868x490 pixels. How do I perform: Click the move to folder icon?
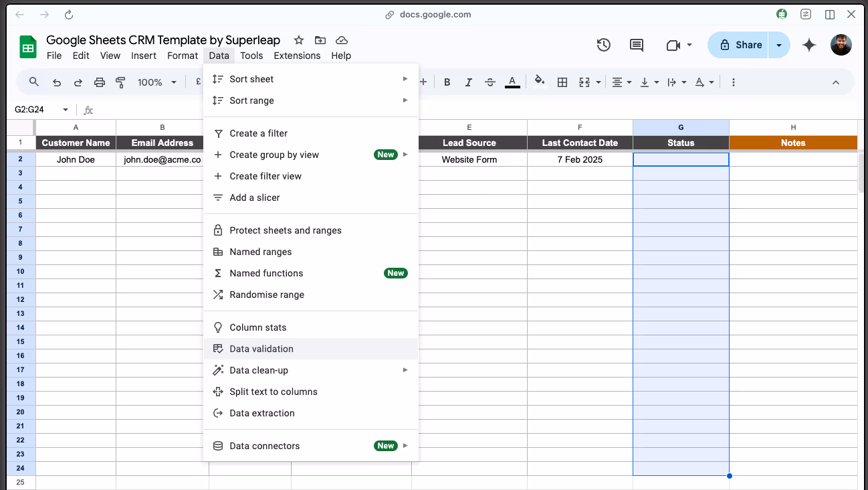(320, 40)
